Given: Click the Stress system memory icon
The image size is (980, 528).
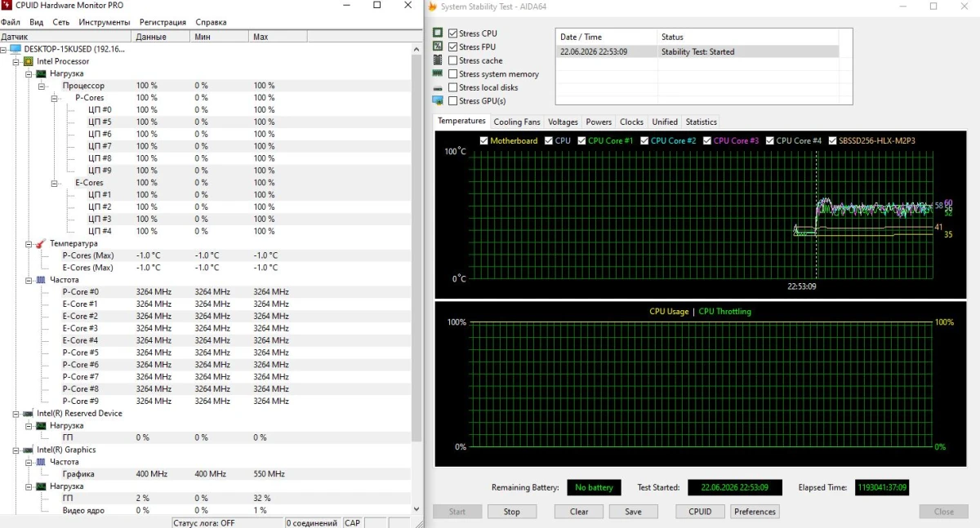Looking at the screenshot, I should tap(439, 73).
